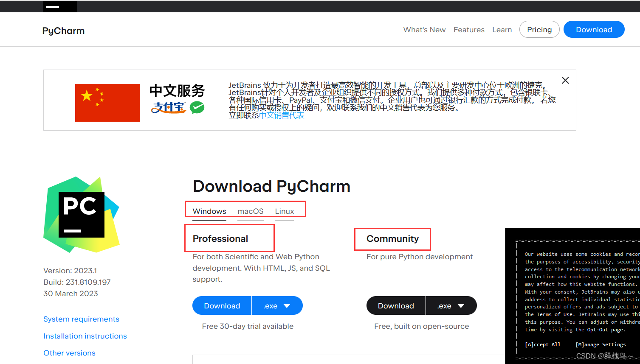The height and width of the screenshot is (364, 640).
Task: Click [M]anage Settings in the cookie notice
Action: coord(601,344)
